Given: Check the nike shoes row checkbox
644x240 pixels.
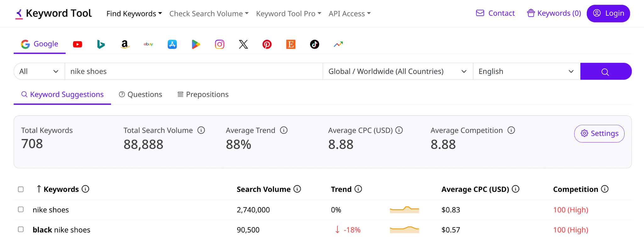Looking at the screenshot, I should point(21,209).
